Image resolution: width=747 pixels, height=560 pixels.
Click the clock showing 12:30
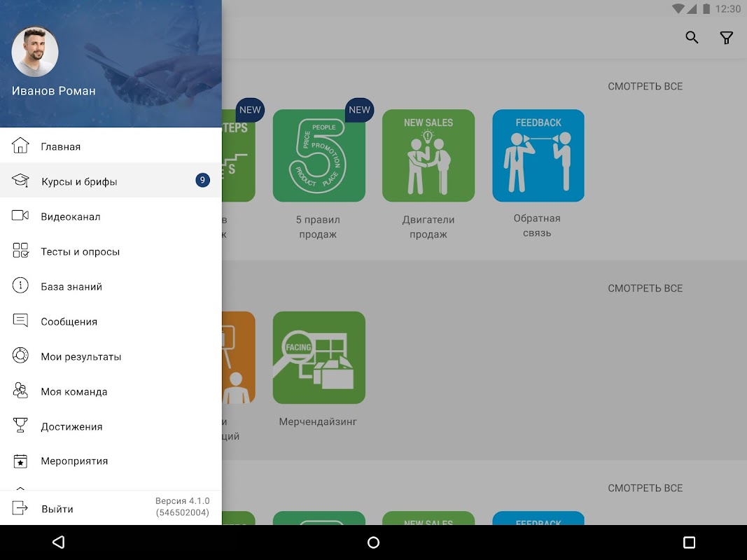coord(728,8)
